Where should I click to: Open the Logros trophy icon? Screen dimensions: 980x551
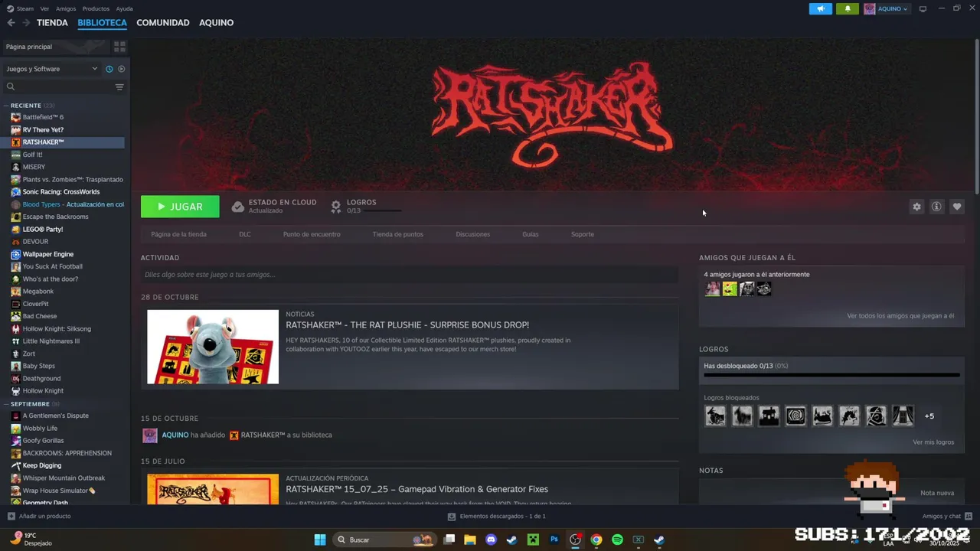pyautogui.click(x=336, y=207)
